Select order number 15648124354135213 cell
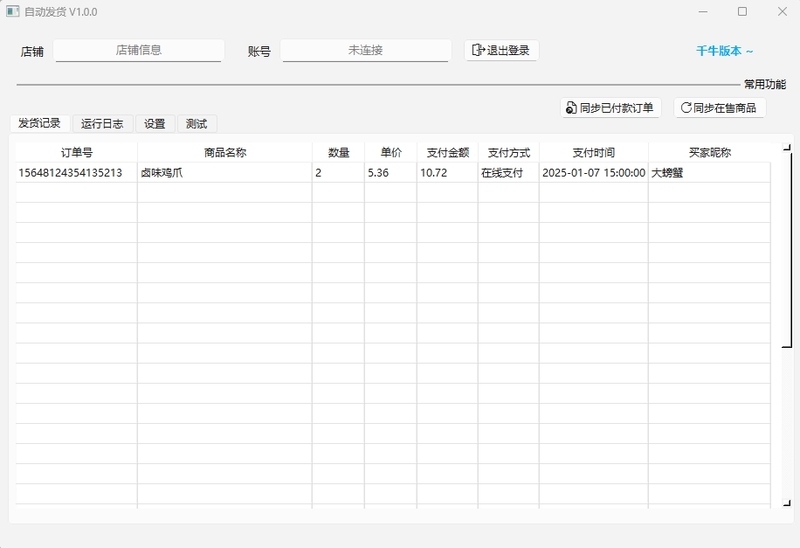800x548 pixels. [x=77, y=172]
